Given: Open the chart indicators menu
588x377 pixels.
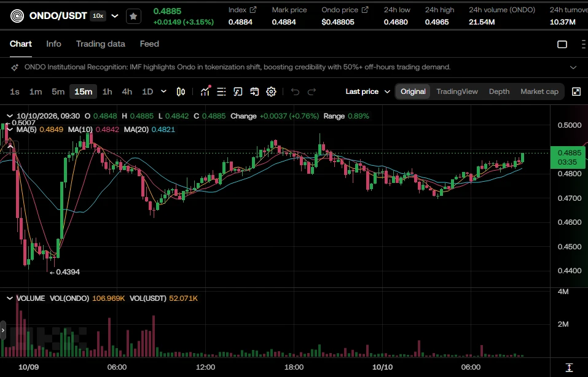Looking at the screenshot, I should pos(205,91).
